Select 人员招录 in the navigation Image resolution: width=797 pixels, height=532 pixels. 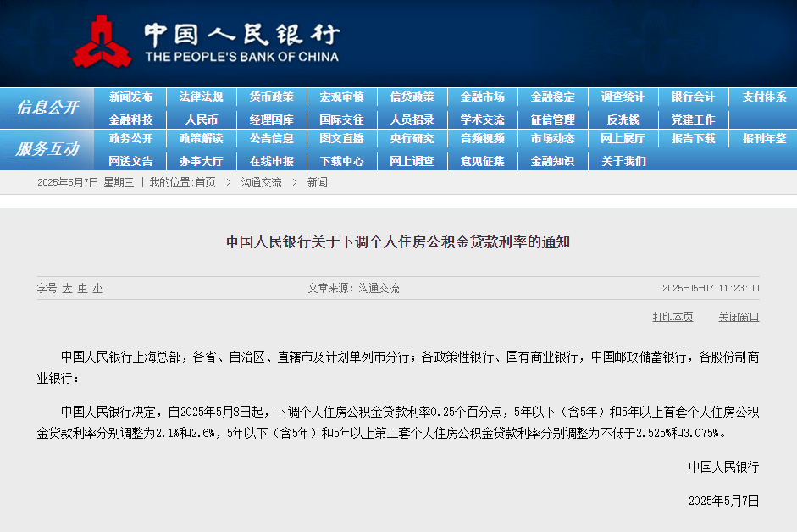[412, 120]
